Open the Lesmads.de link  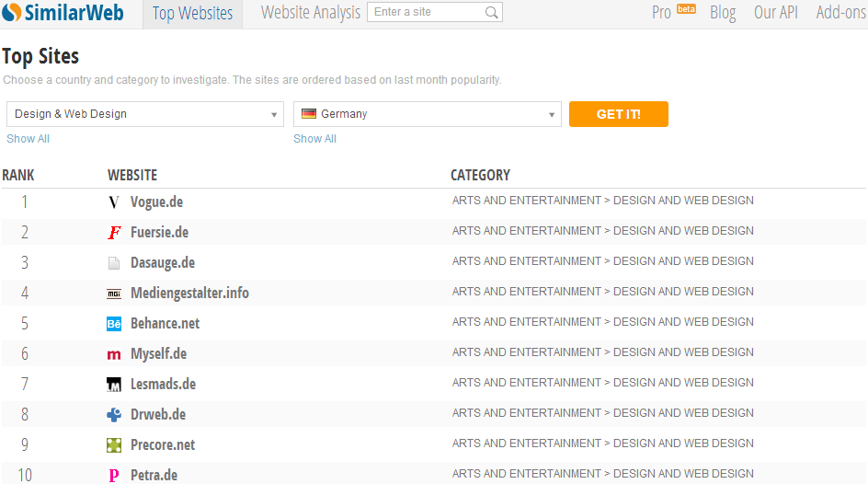click(x=164, y=385)
